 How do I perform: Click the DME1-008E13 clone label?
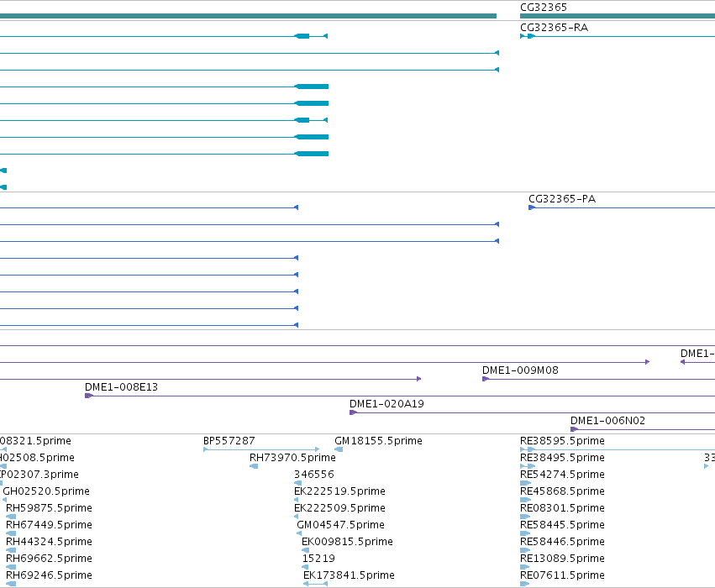[121, 387]
